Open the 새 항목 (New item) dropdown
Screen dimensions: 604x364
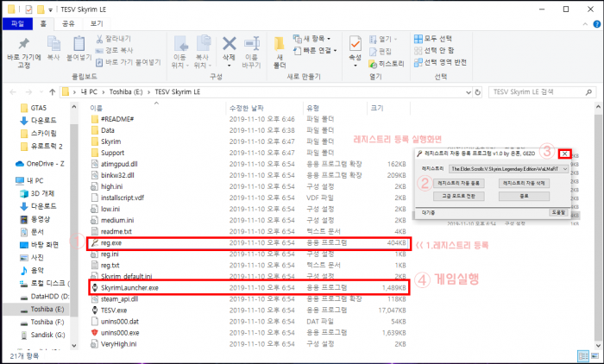pos(312,39)
